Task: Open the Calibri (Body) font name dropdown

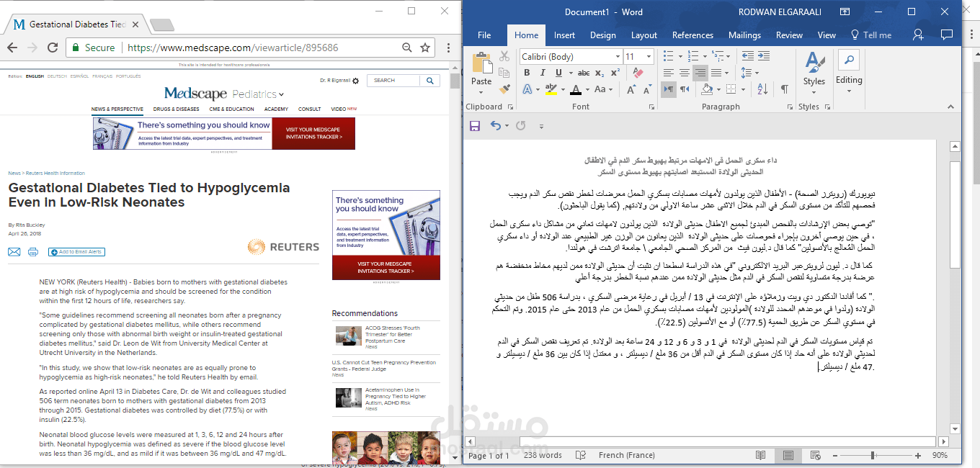Action: tap(618, 56)
